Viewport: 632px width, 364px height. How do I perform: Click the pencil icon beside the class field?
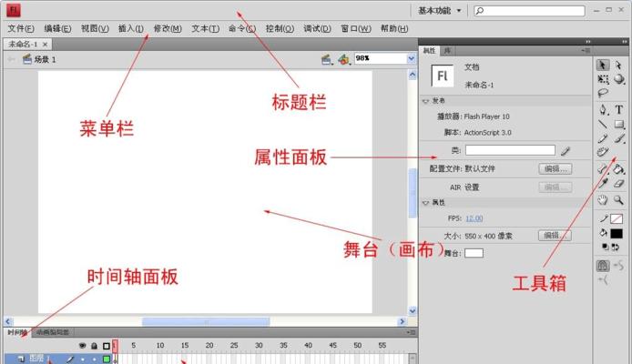pyautogui.click(x=566, y=151)
